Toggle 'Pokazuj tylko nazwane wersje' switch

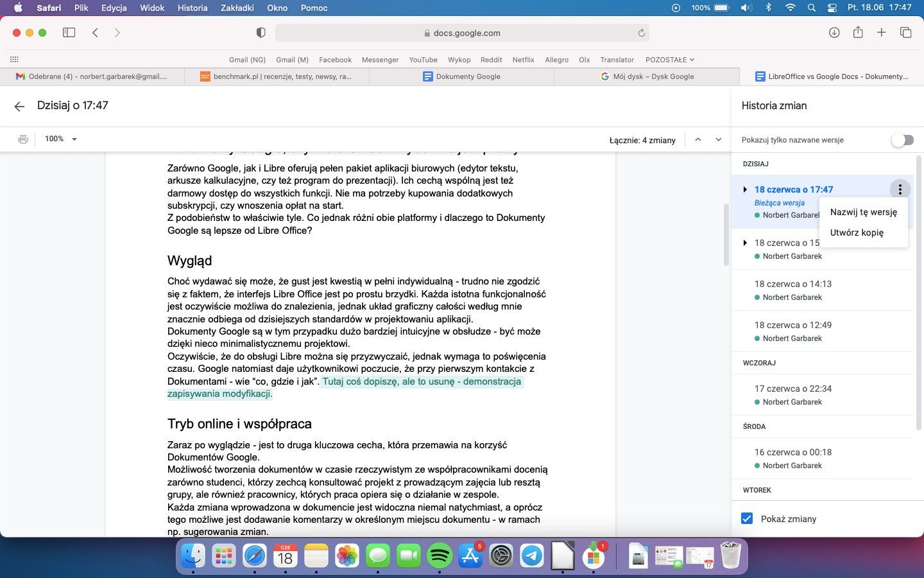pos(902,140)
